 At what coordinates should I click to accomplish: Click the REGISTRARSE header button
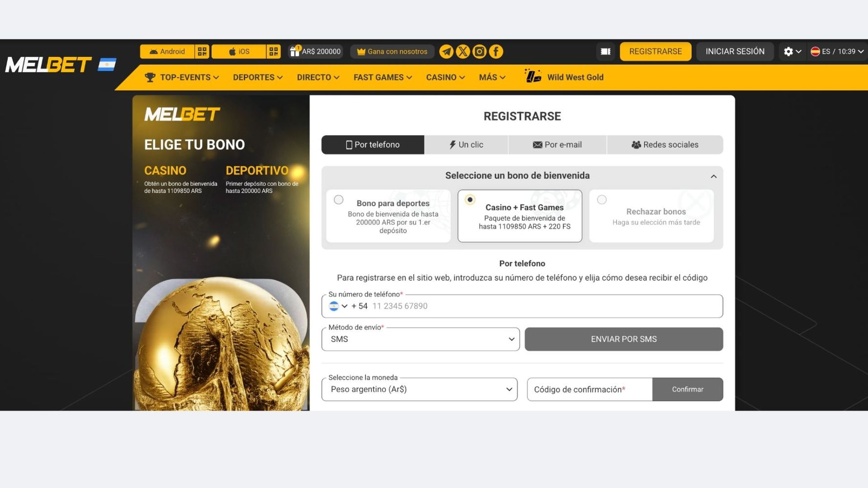[x=656, y=51]
